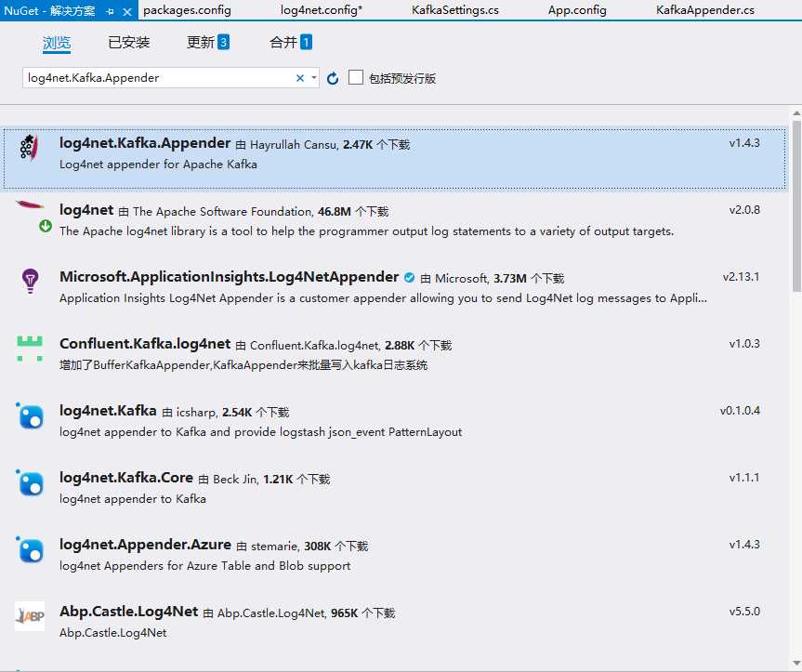Click version v1.1.1 of log4net.Kafka.Core
Screen dimensions: 802x672
(x=744, y=478)
